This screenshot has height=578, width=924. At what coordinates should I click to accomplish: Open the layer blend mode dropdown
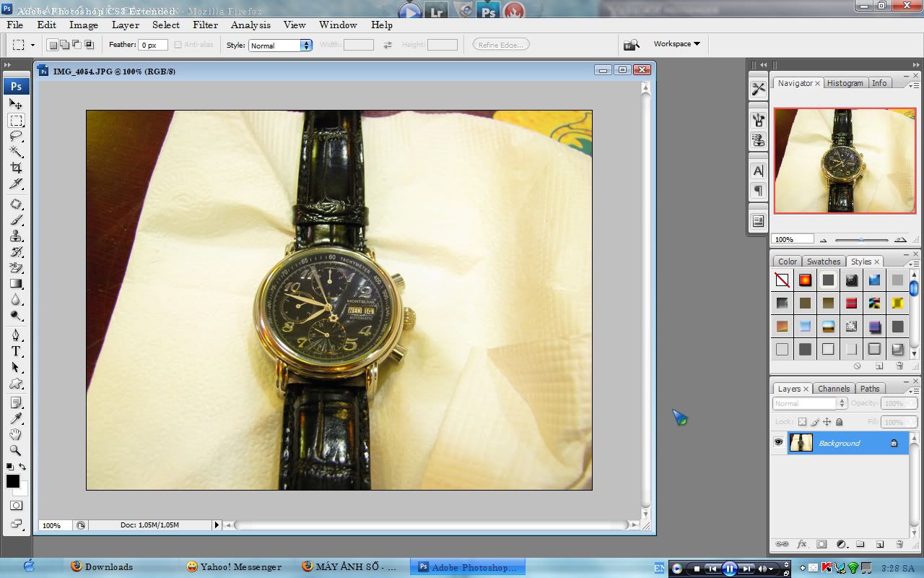pyautogui.click(x=809, y=403)
